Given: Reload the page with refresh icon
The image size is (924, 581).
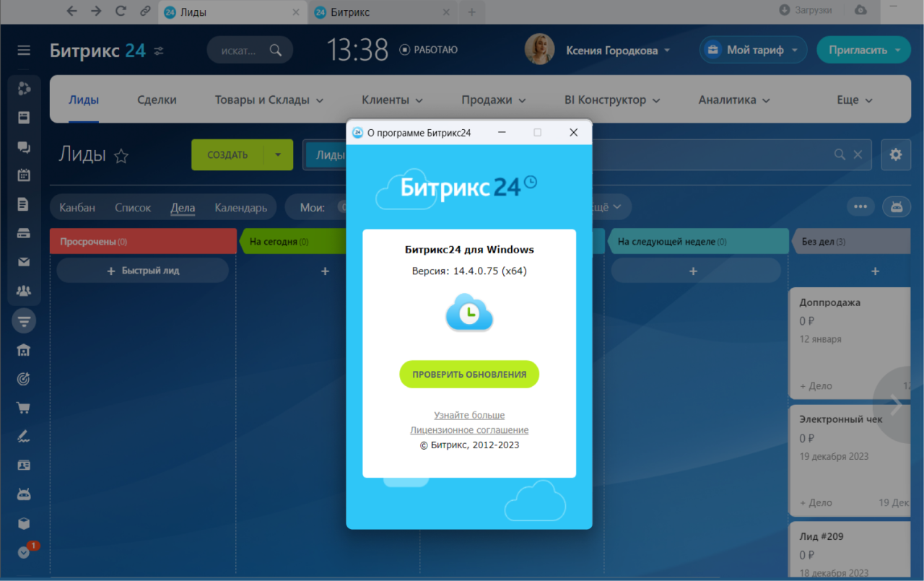Looking at the screenshot, I should click(x=121, y=11).
